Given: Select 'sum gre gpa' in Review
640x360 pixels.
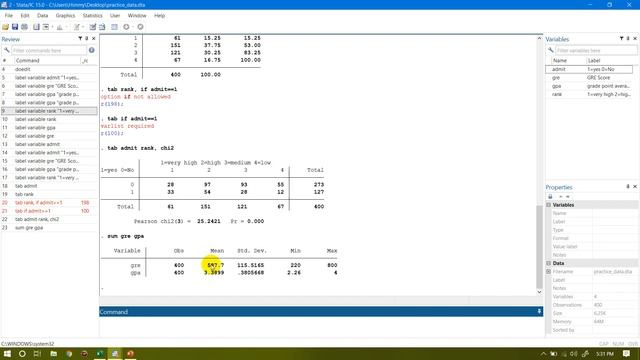Looking at the screenshot, I should (49, 228).
